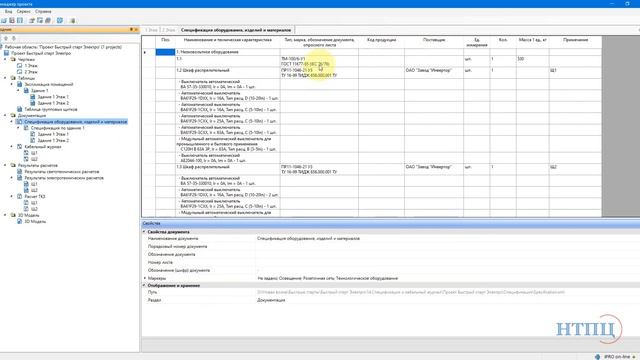Edit the 'Порядковый номер документа' property value
Viewport: 640px width, 360px height.
[447, 247]
